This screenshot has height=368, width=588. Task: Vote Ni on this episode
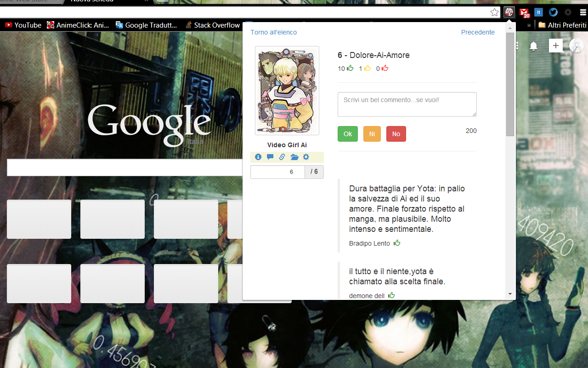372,134
